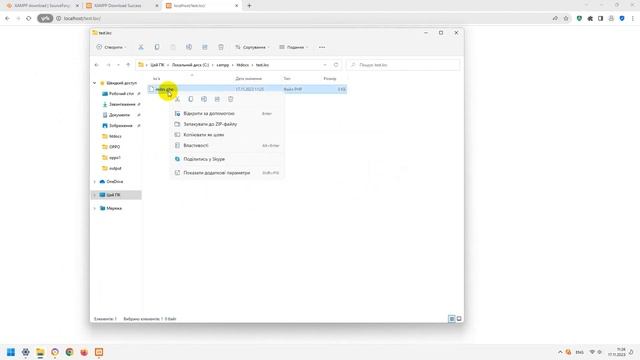
Task: Open a new browser tab
Action: [x=249, y=6]
